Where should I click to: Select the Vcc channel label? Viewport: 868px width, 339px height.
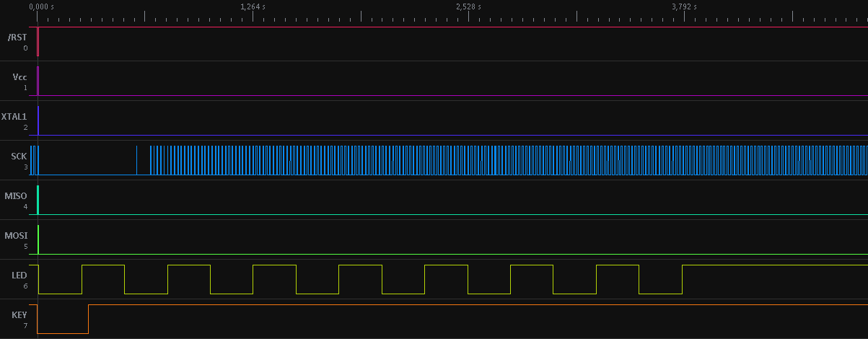[x=19, y=76]
